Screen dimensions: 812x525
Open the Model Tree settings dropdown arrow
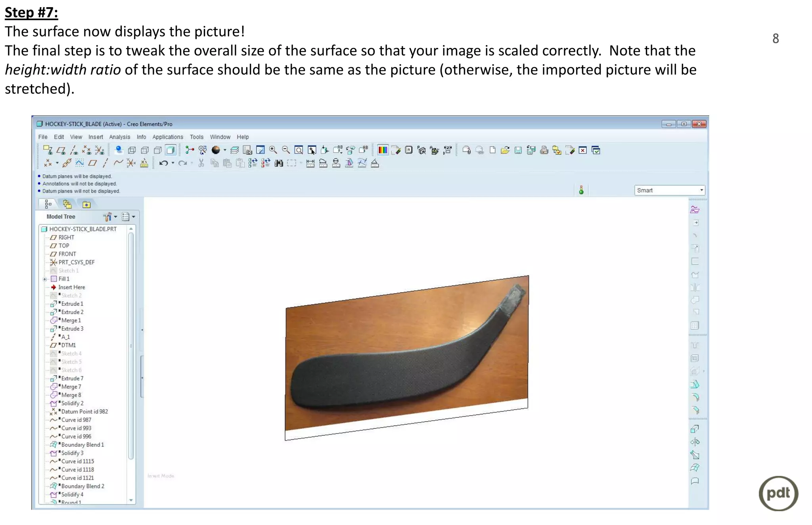pos(115,217)
